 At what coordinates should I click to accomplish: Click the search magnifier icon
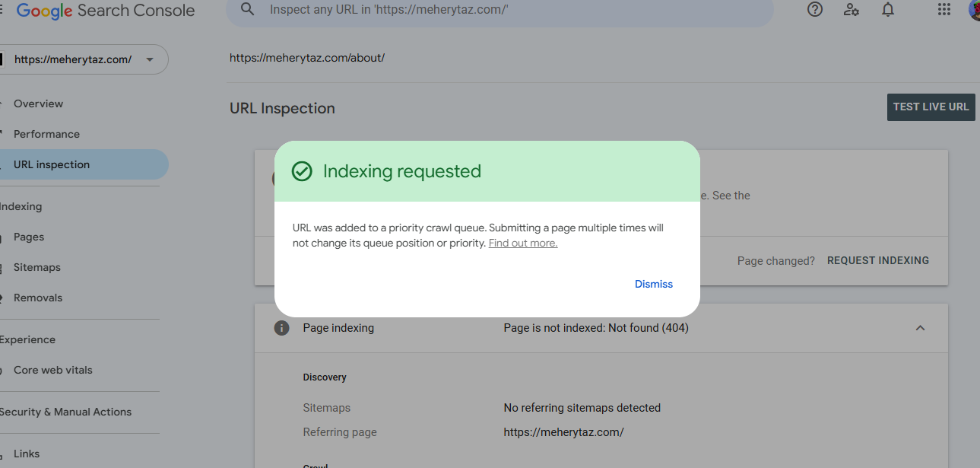[247, 9]
